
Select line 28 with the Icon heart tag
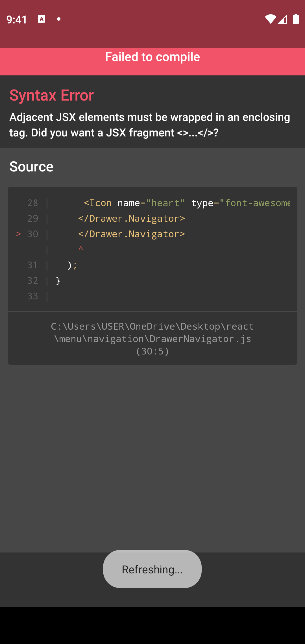click(186, 203)
